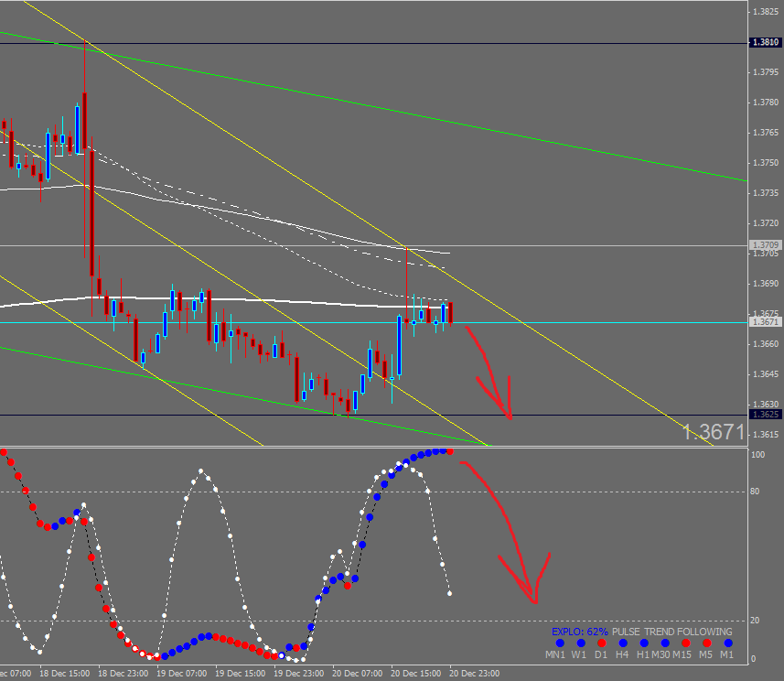Image resolution: width=784 pixels, height=681 pixels.
Task: Click the 19 Dec 23:00 time label
Action: click(x=298, y=674)
